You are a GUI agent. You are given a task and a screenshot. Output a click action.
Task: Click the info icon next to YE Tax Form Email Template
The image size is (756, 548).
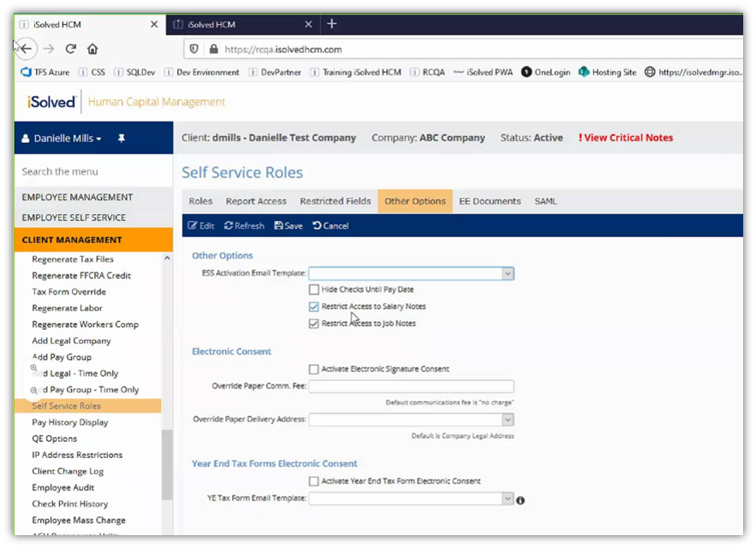[521, 500]
